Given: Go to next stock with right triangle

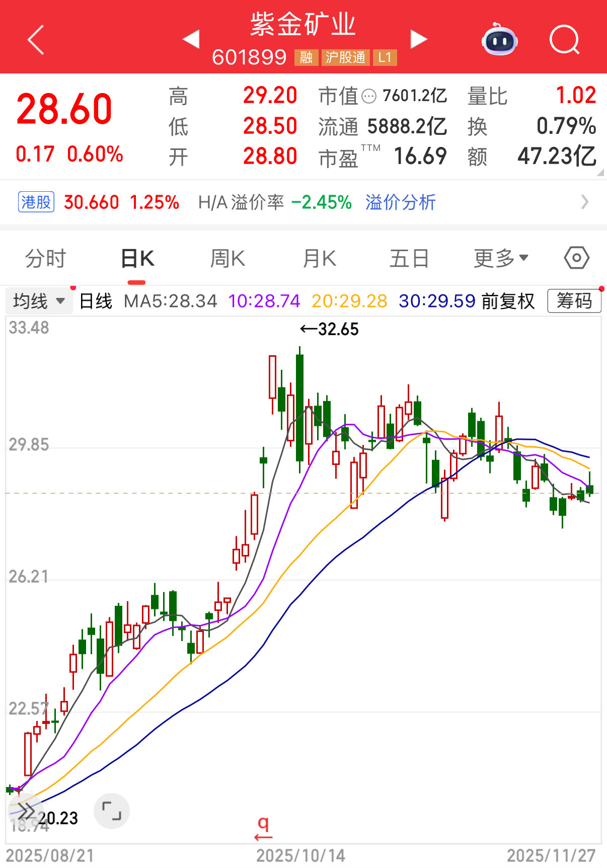Looking at the screenshot, I should click(418, 39).
